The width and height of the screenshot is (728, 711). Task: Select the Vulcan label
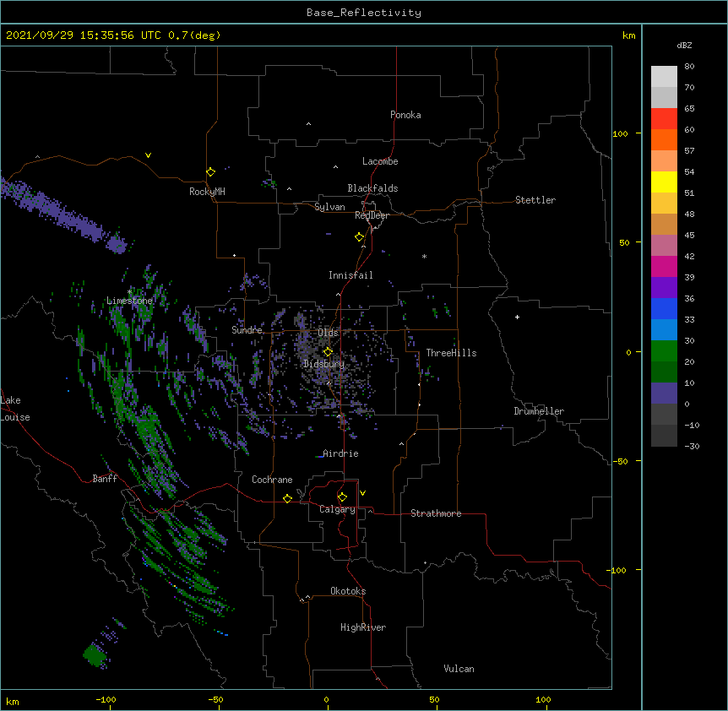click(x=459, y=669)
